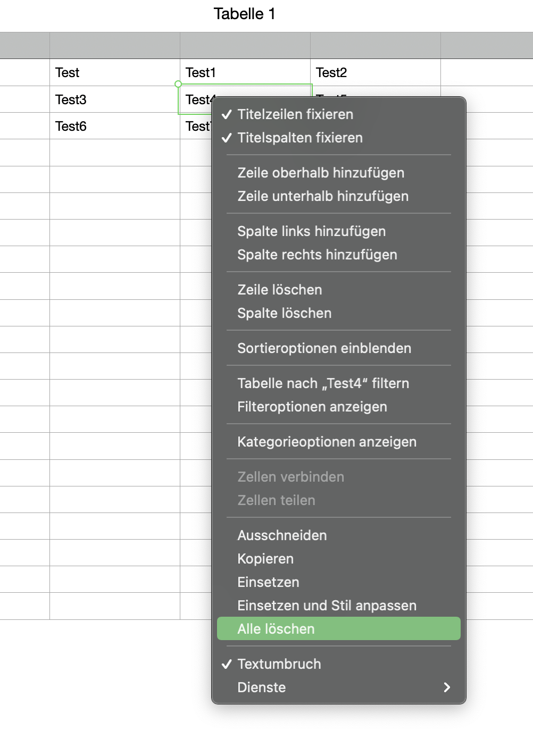Select Einsetzen und Stil anpassen
Image resolution: width=533 pixels, height=756 pixels.
click(327, 606)
